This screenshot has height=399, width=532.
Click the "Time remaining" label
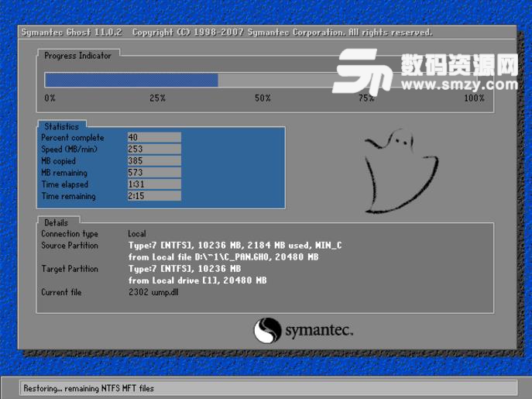tap(69, 196)
